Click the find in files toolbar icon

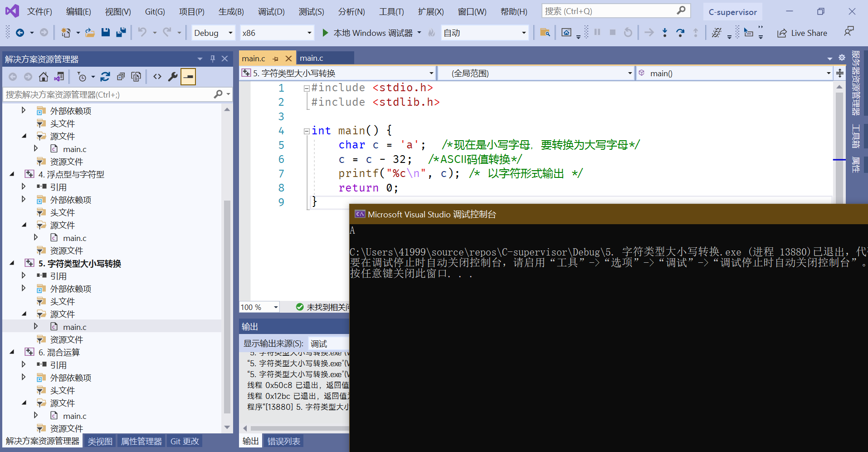[x=545, y=33]
